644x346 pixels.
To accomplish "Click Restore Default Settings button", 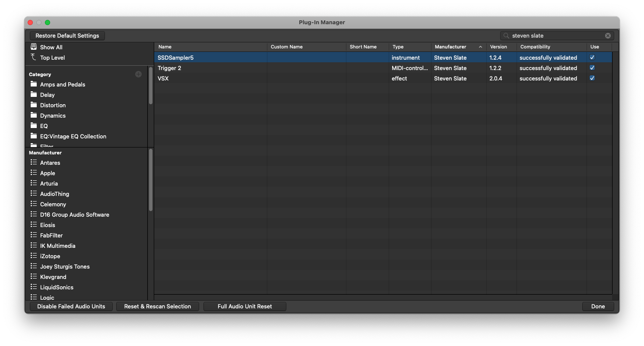I will (67, 35).
